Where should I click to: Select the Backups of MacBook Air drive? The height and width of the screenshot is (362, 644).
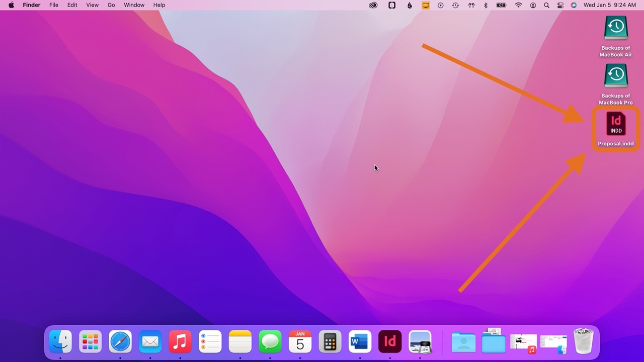pyautogui.click(x=616, y=36)
